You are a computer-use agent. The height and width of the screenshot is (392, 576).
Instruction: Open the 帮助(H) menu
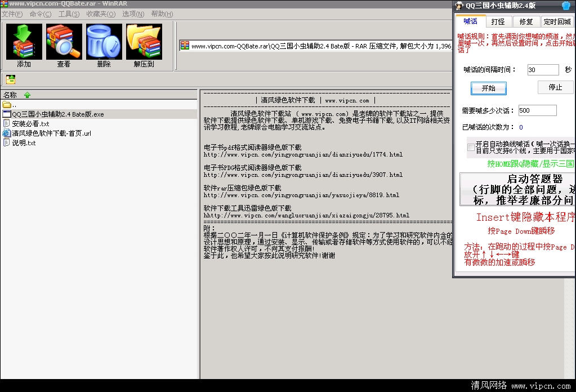point(162,14)
